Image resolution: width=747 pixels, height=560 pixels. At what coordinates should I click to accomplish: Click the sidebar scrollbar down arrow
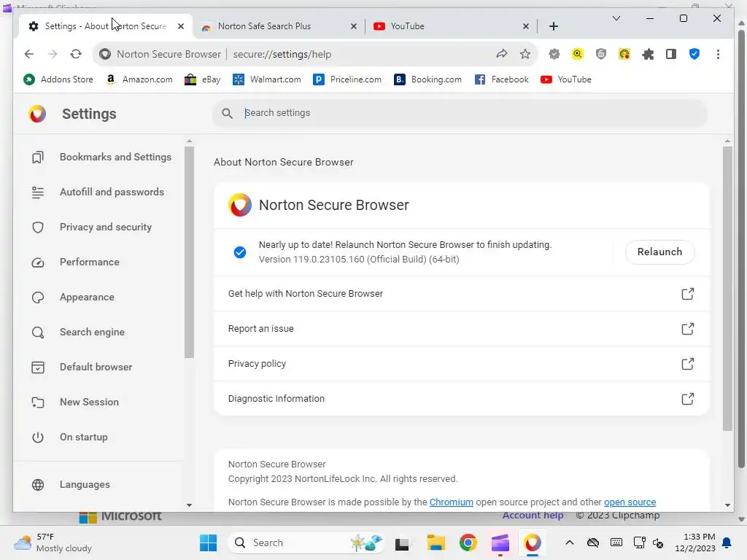(189, 505)
